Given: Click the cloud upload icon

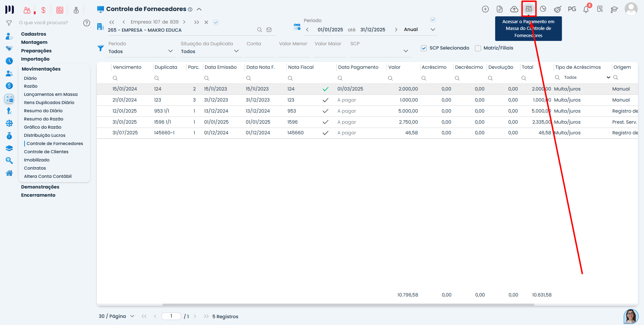Looking at the screenshot, I should (x=514, y=9).
